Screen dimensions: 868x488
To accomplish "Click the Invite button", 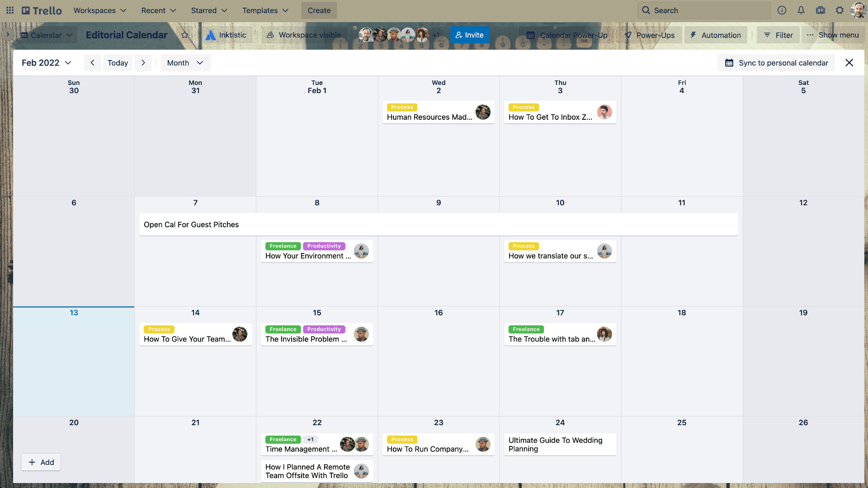I will [469, 35].
